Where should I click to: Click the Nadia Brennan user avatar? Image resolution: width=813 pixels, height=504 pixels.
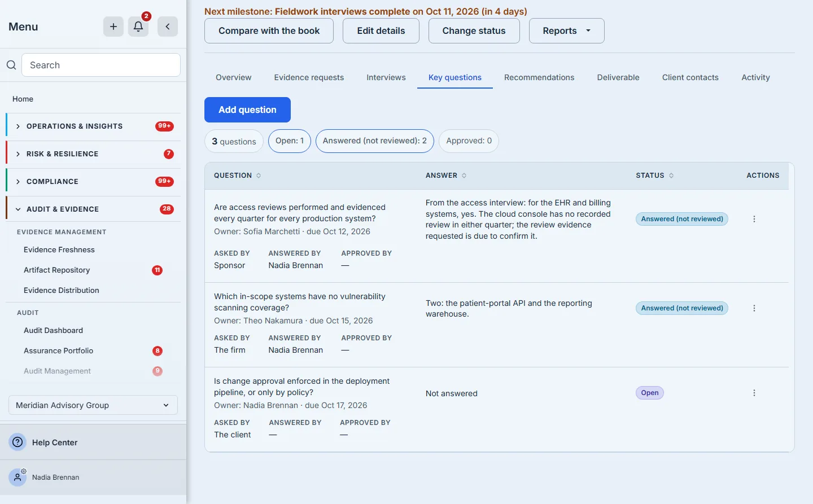click(18, 477)
